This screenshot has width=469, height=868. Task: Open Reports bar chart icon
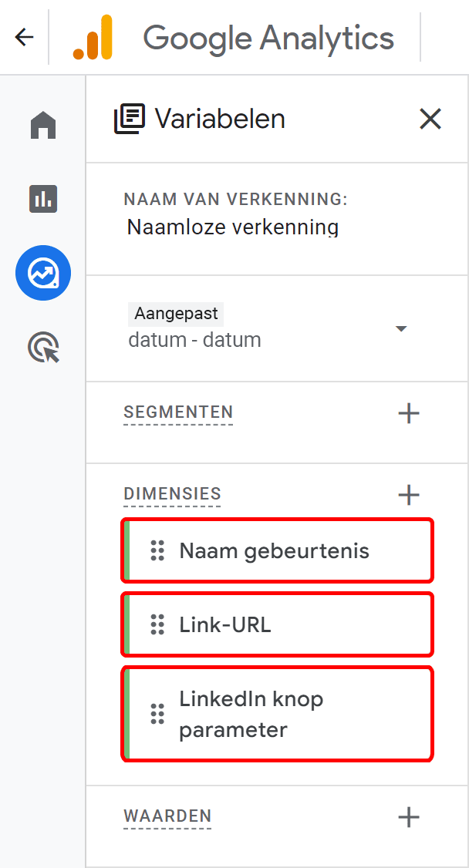tap(43, 199)
